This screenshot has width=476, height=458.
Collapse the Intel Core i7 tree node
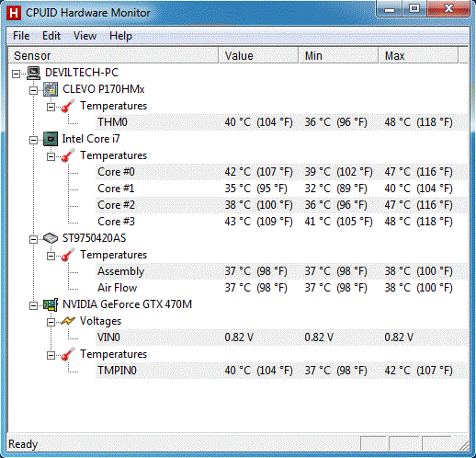(x=33, y=140)
